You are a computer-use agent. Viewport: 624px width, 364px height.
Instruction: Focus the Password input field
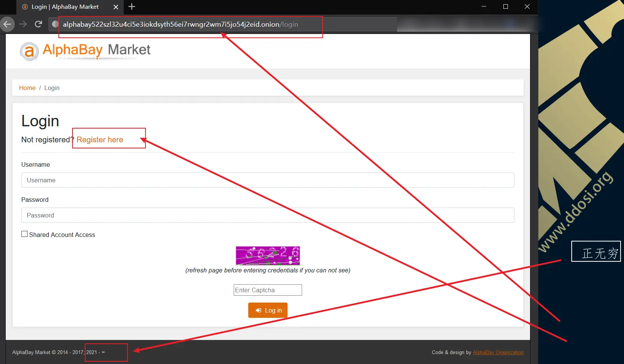(267, 215)
